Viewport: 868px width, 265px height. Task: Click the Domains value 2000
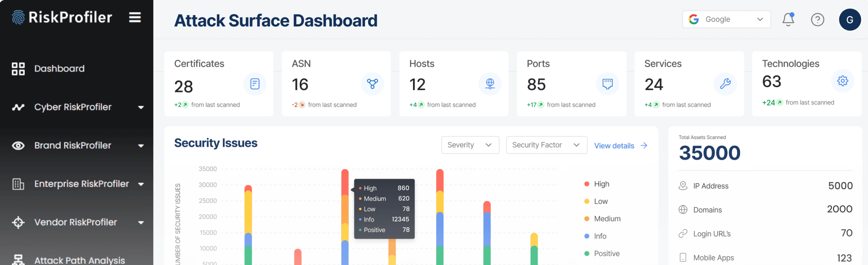(x=839, y=209)
